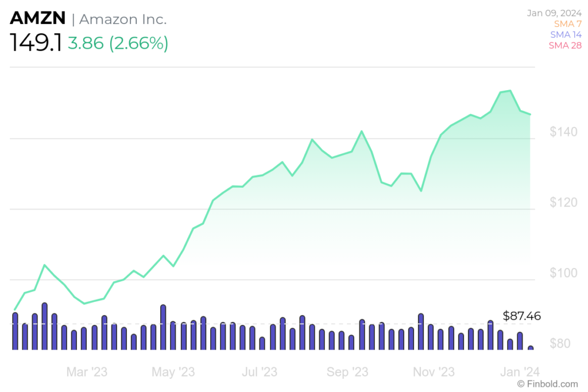Screen dimensions: 588x392
Task: Click the Amazon Inc. company name
Action: [123, 19]
